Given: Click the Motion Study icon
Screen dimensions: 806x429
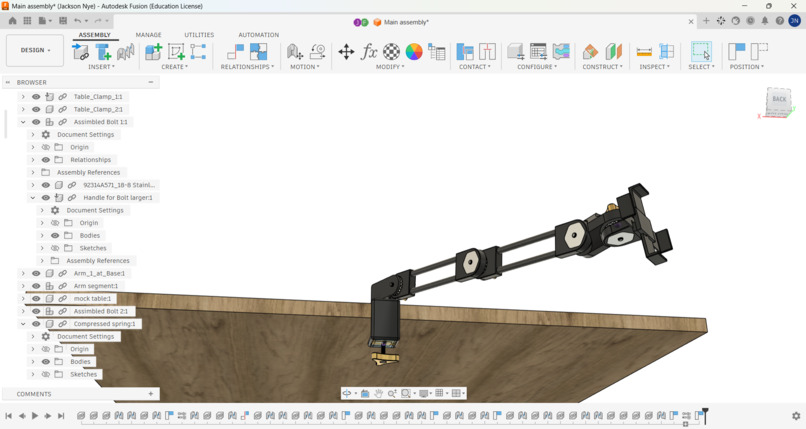Looking at the screenshot, I should 318,51.
